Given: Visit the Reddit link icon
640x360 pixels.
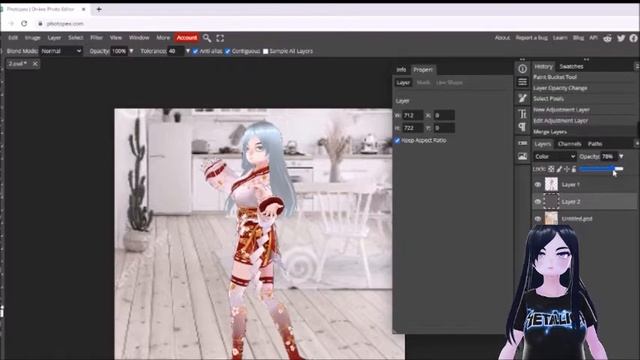Looking at the screenshot, I should click(607, 38).
